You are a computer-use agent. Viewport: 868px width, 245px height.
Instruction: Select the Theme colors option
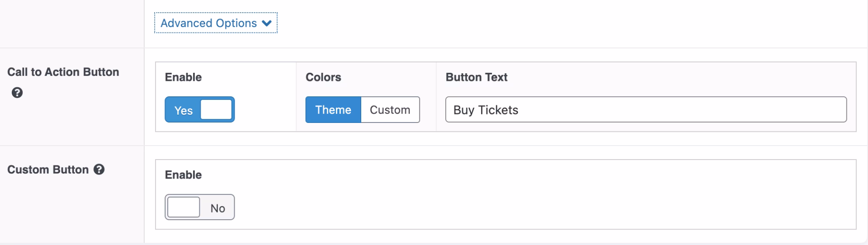tap(333, 109)
